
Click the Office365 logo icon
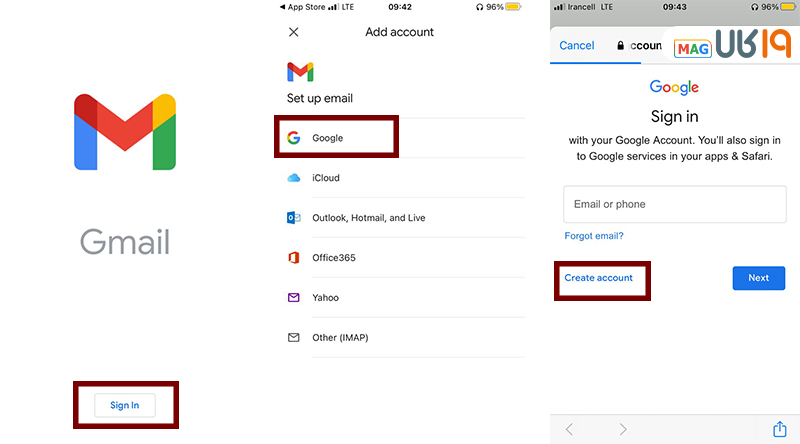(293, 258)
